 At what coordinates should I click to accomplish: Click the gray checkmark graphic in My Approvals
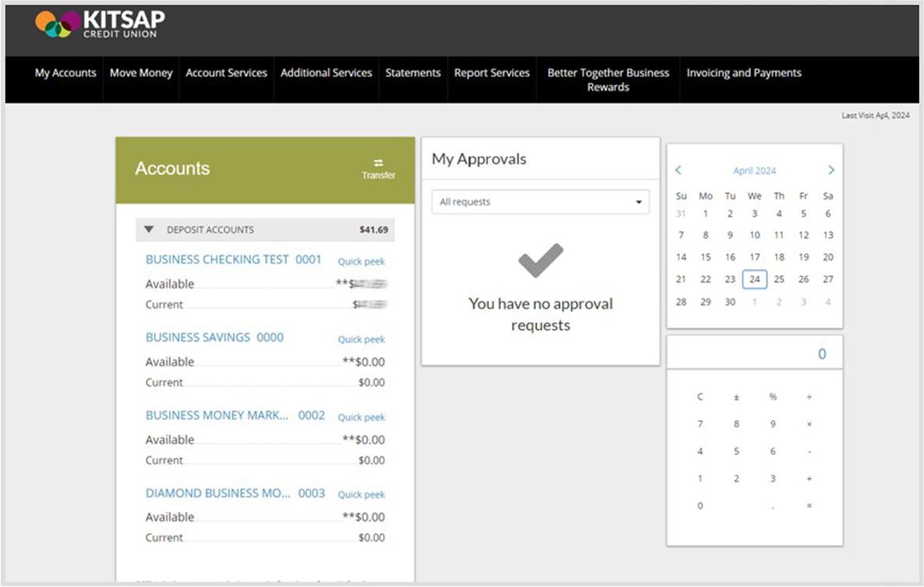click(x=540, y=261)
